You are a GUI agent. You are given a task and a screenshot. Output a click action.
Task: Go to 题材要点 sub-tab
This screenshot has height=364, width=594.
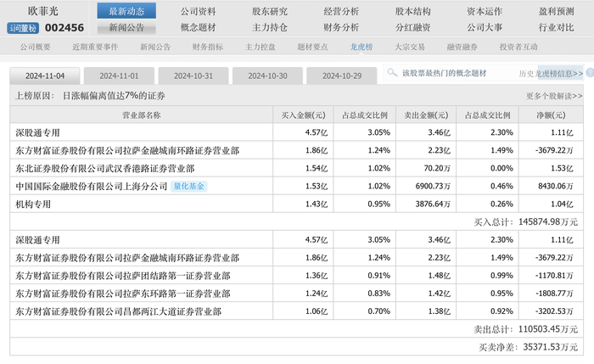click(312, 47)
